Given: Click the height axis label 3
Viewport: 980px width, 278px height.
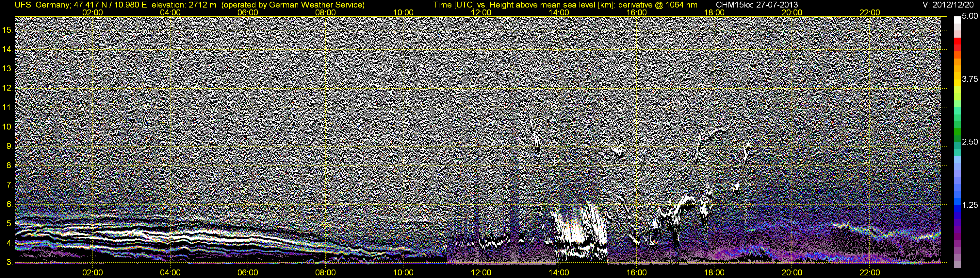Looking at the screenshot, I should (9, 263).
